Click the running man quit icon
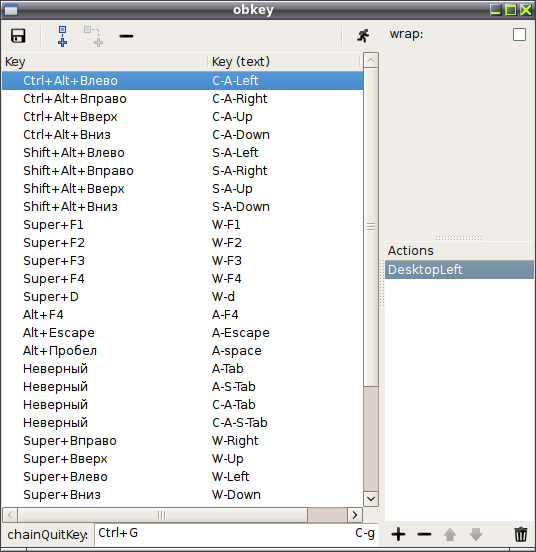 click(363, 36)
